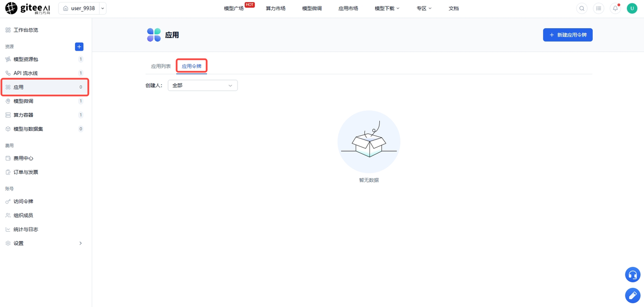Click the blue plus add-resource icon
Image resolution: width=644 pixels, height=307 pixels.
point(79,47)
